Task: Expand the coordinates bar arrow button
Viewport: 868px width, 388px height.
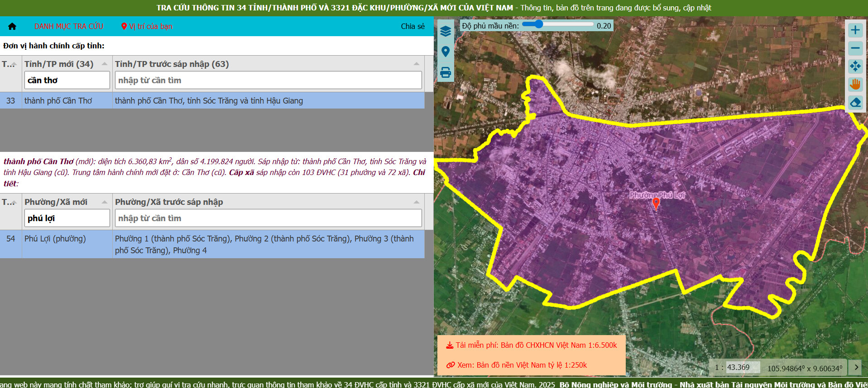Action: 856,367
